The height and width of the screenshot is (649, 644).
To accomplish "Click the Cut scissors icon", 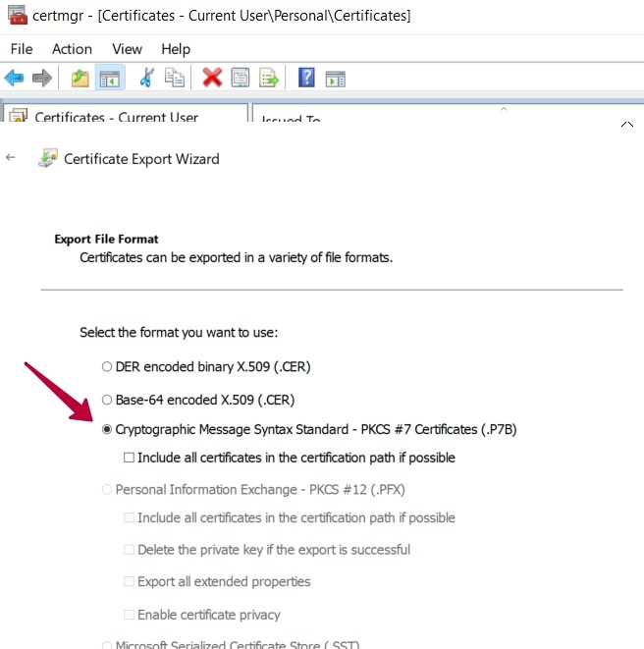I will point(146,78).
